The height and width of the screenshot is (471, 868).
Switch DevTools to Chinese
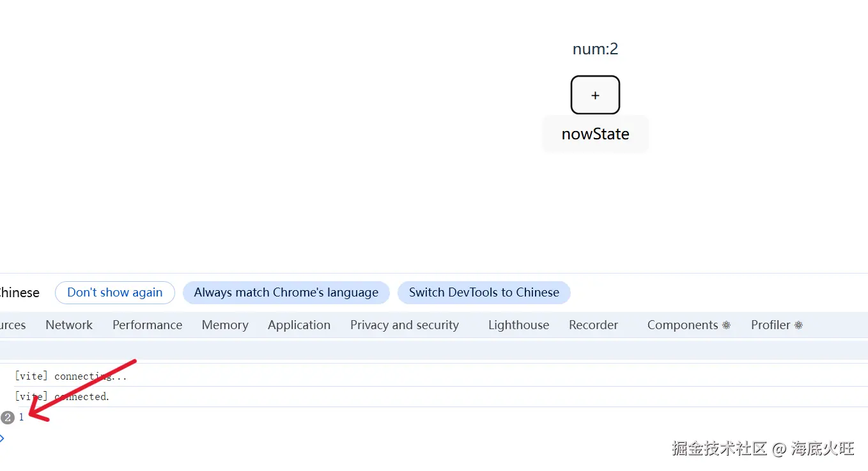pyautogui.click(x=484, y=293)
